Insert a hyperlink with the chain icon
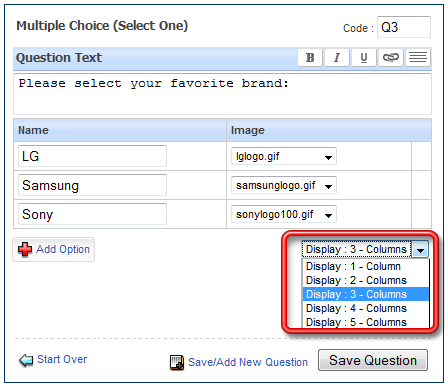Viewport: 448px width, 386px height. [391, 58]
